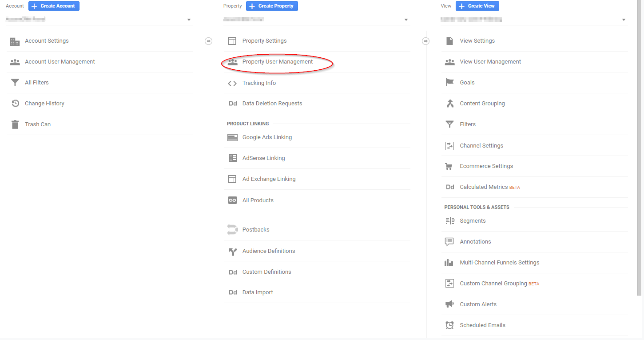Open the Property selector dropdown
This screenshot has height=340, width=644.
(317, 20)
